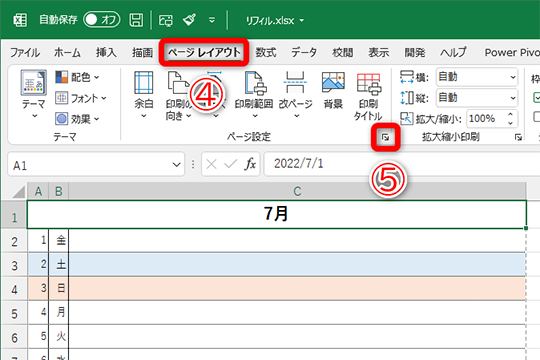Switch to the データ tab
The width and height of the screenshot is (540, 360).
(x=304, y=53)
